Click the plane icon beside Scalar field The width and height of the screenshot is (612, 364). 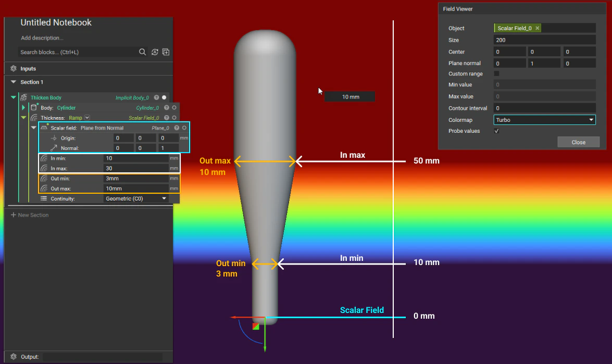tap(44, 128)
